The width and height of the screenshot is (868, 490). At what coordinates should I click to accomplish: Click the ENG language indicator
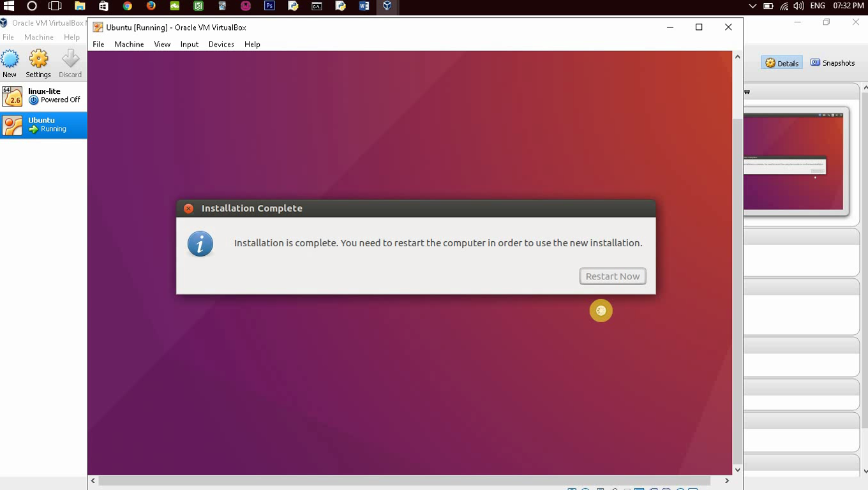(818, 6)
